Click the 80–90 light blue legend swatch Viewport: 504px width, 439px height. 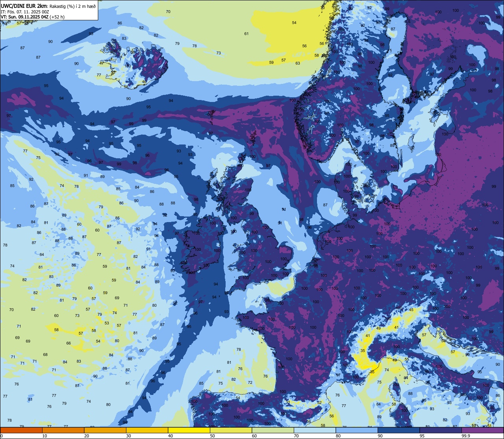tap(357, 430)
